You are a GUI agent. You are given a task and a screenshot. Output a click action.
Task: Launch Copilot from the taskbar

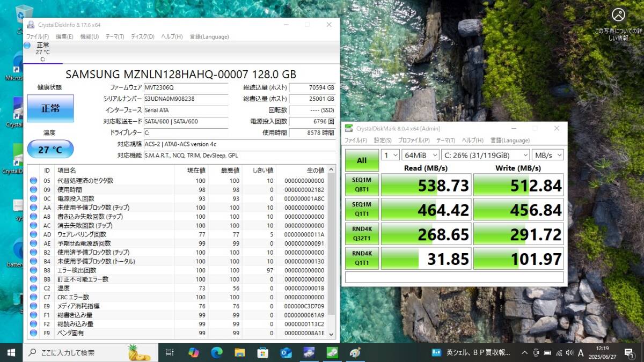194,352
